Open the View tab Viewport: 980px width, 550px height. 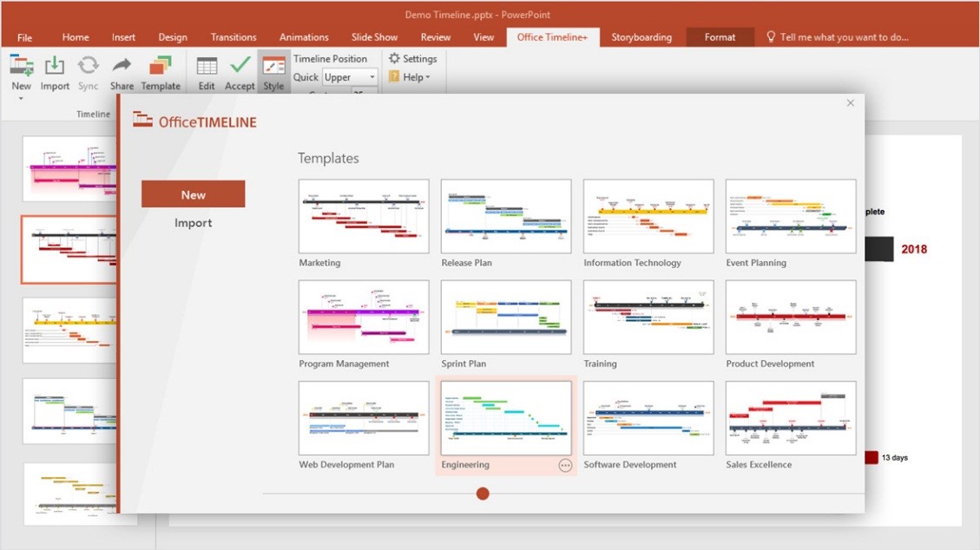coord(483,37)
